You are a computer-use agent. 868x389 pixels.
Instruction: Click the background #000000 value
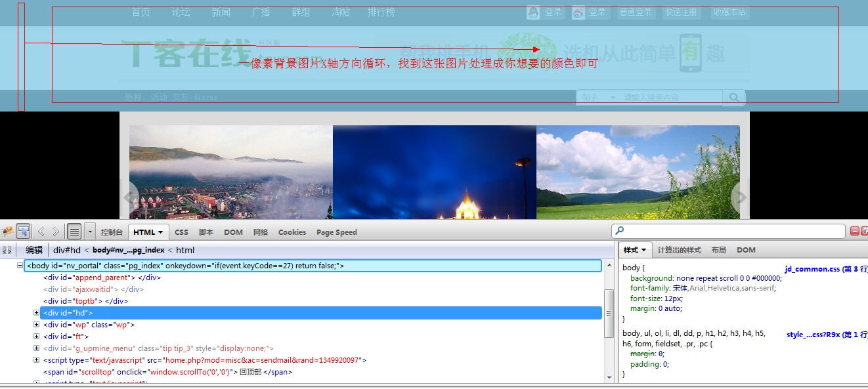[765, 278]
